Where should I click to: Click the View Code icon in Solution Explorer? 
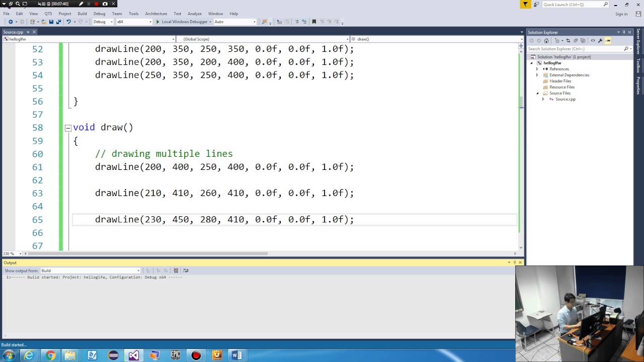(x=593, y=41)
